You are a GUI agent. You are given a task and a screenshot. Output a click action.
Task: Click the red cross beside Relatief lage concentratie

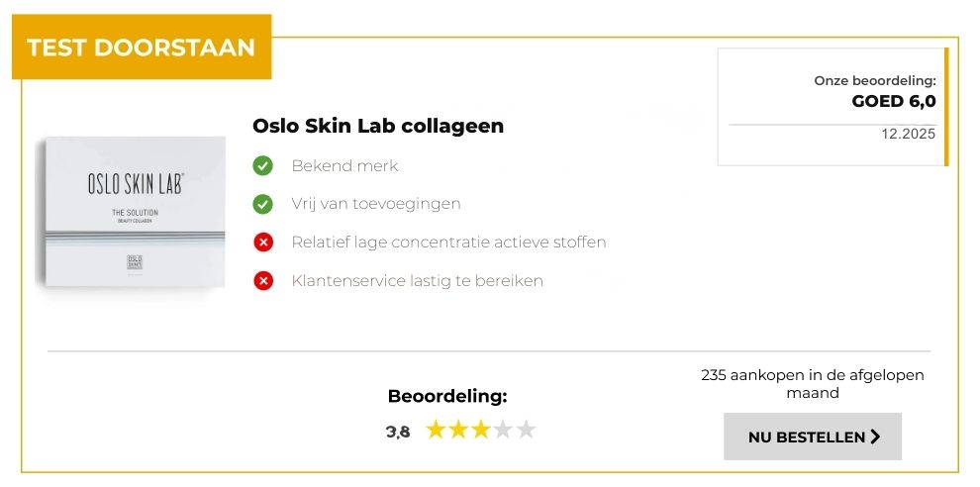point(263,243)
